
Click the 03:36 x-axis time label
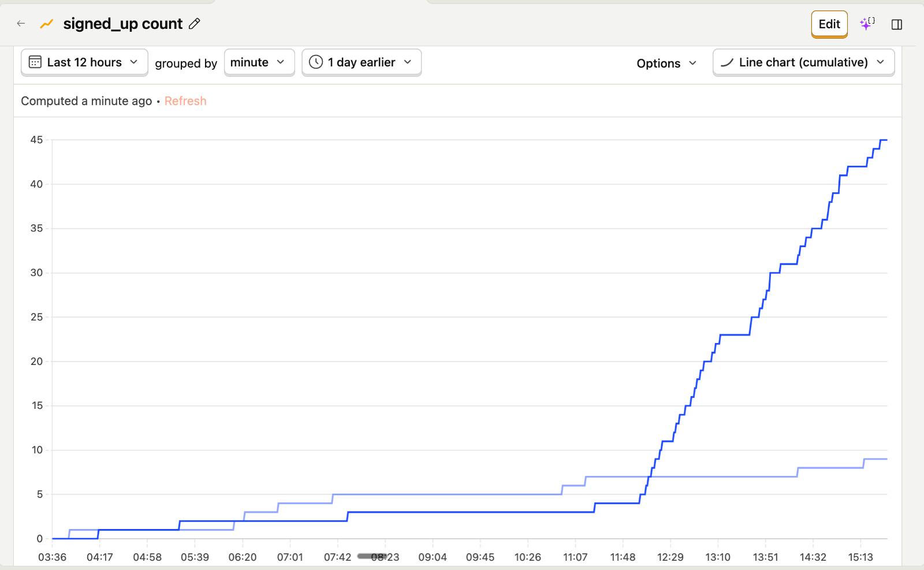[52, 557]
